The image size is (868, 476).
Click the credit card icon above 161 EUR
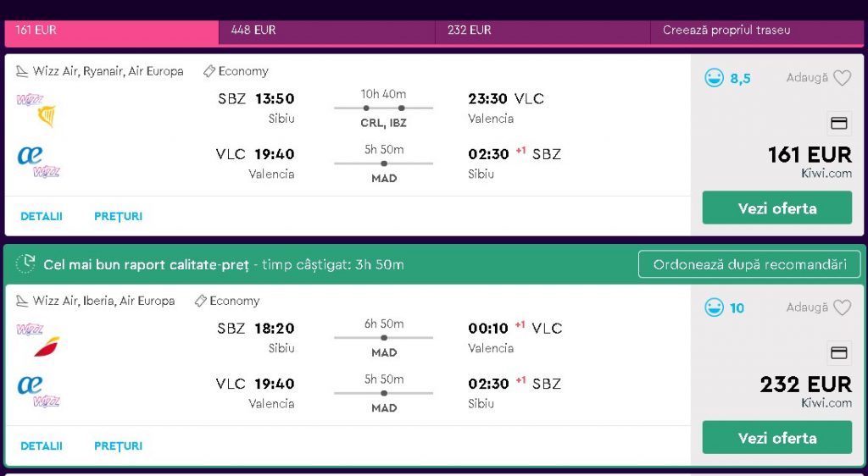839,123
